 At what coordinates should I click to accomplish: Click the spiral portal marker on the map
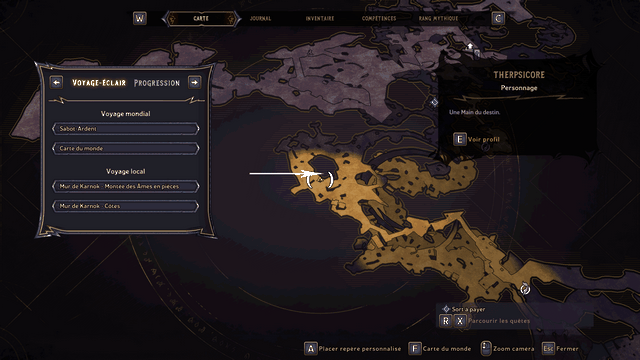[525, 289]
